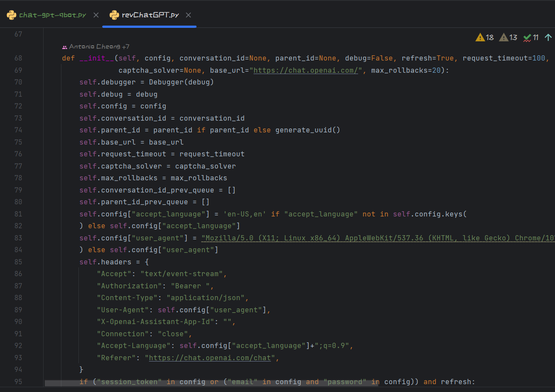Switch to the chat-gpt-qbot.py tab
Screen dimensions: 555x392
click(52, 15)
